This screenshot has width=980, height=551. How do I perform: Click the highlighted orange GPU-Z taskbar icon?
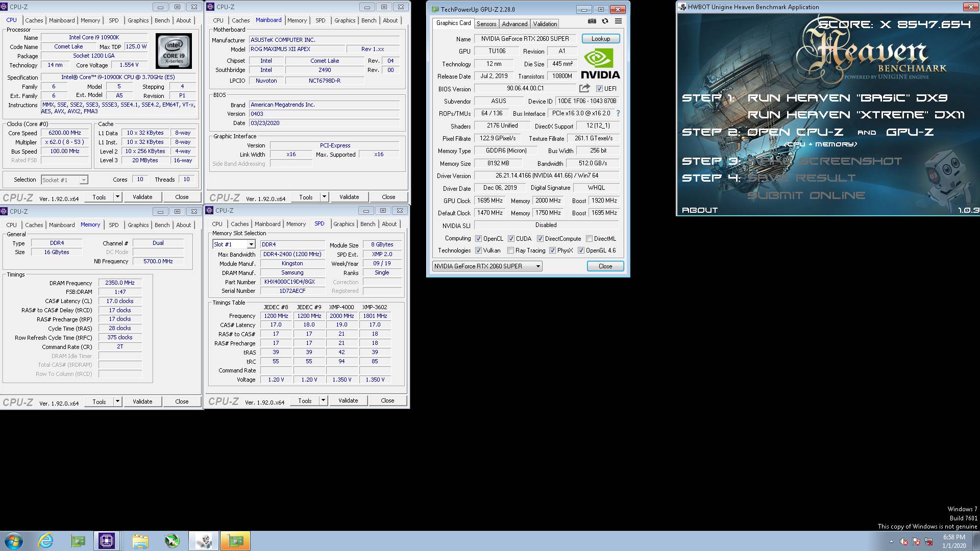click(235, 541)
